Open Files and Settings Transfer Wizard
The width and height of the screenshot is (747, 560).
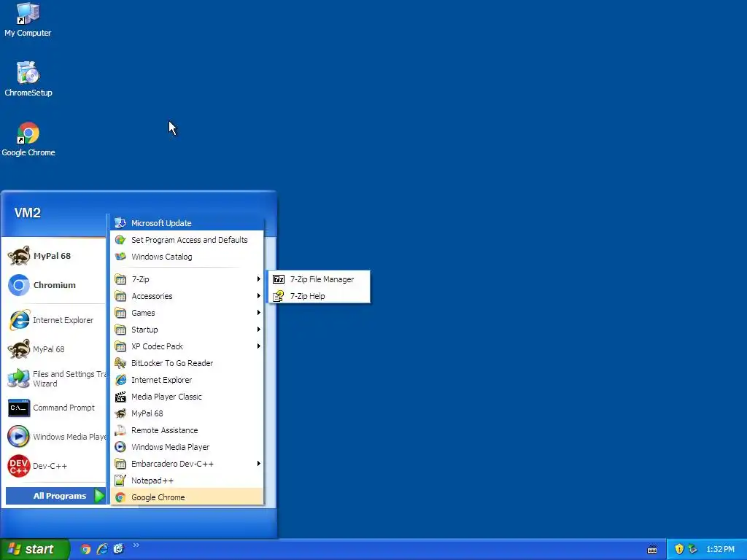(x=55, y=378)
